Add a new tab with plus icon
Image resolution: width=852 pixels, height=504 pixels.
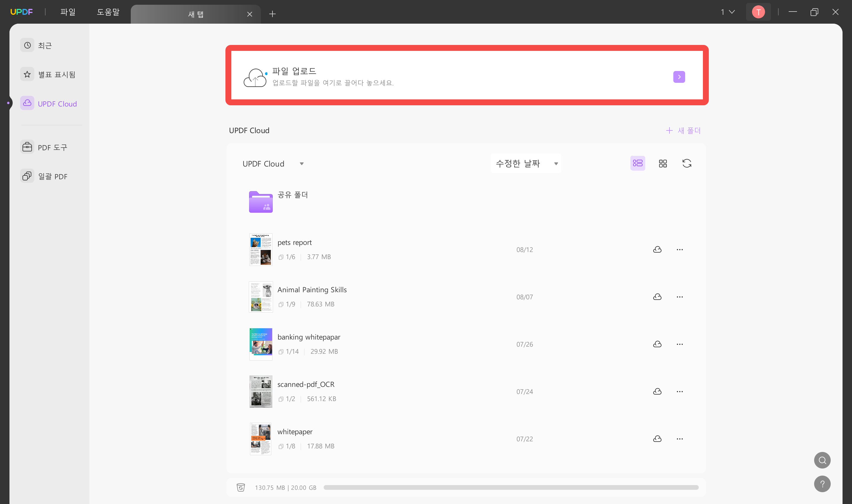coord(272,14)
